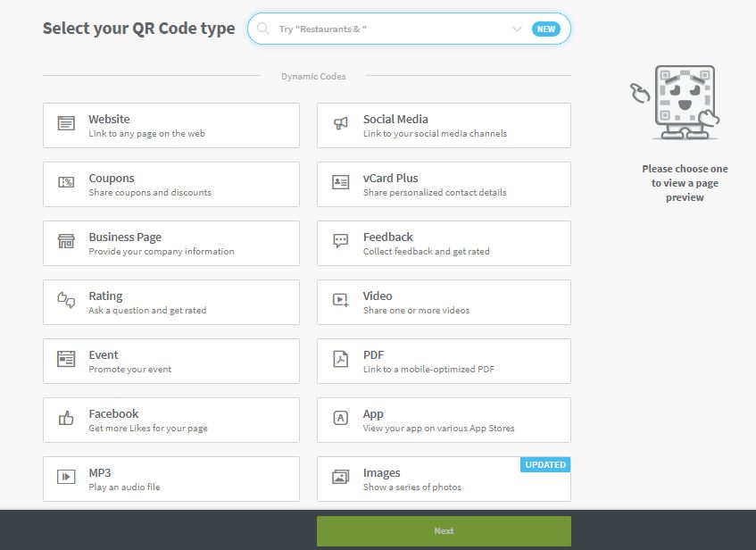Expand the QR Code type search dropdown arrow
The width and height of the screenshot is (756, 550).
[517, 29]
